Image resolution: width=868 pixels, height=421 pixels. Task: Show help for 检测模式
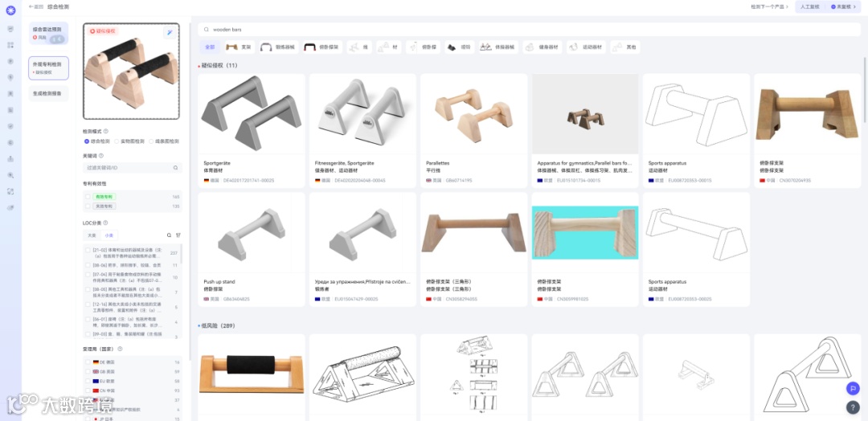coord(106,131)
